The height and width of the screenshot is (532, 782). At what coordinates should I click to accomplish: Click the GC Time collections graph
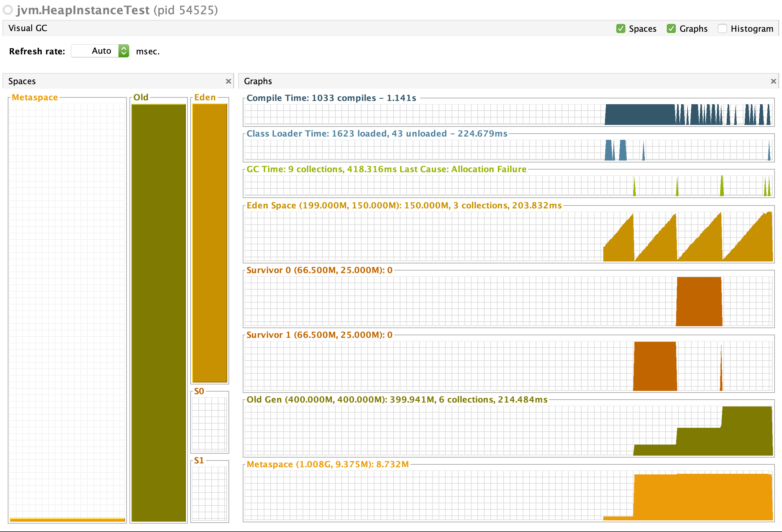pyautogui.click(x=508, y=186)
